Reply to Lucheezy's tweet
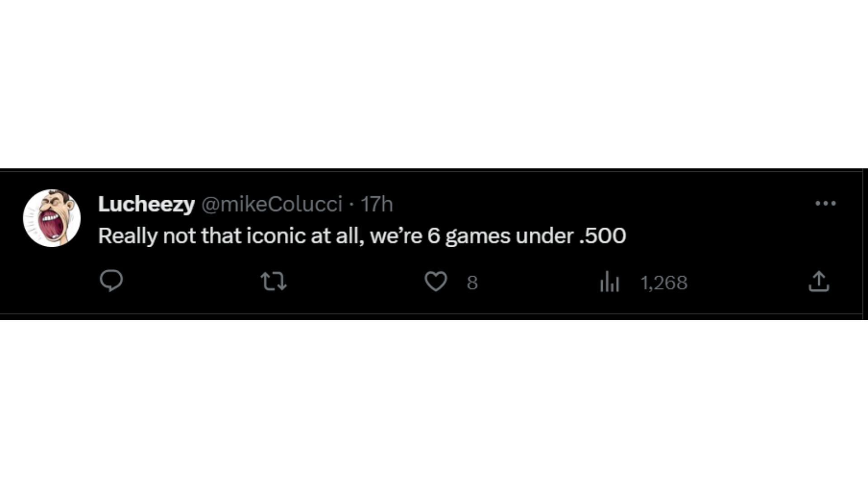This screenshot has height=488, width=868. (x=111, y=281)
